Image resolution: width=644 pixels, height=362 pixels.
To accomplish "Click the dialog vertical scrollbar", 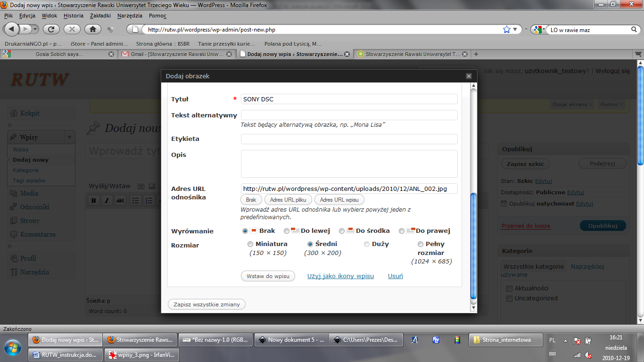I will 474,246.
